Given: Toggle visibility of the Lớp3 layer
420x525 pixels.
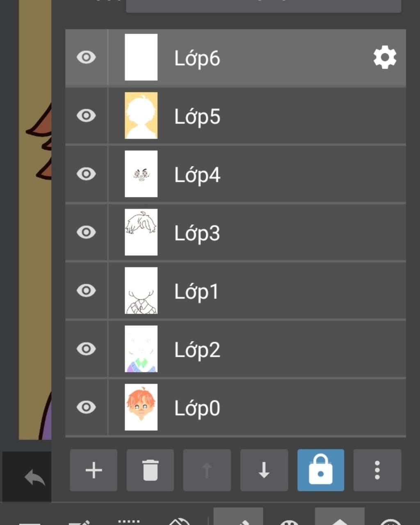Looking at the screenshot, I should coord(86,232).
